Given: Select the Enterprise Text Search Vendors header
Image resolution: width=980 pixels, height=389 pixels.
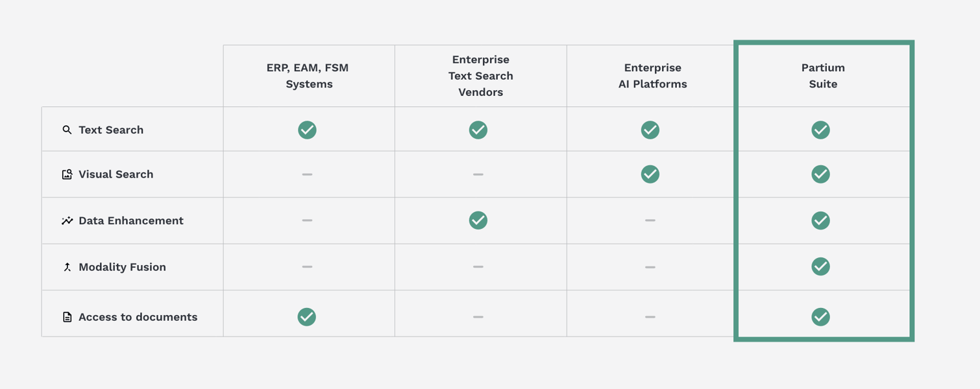Looking at the screenshot, I should point(481,76).
